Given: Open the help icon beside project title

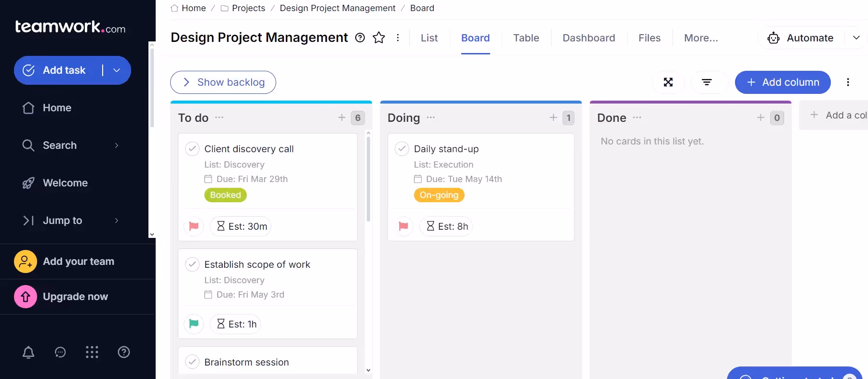Looking at the screenshot, I should (x=360, y=38).
